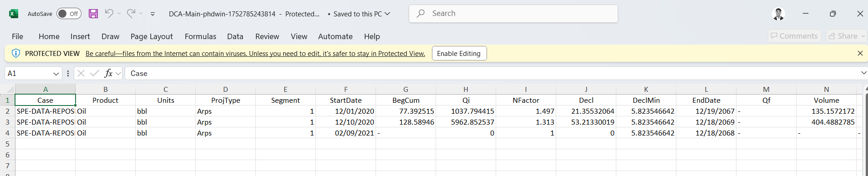Select row 4 header
The height and width of the screenshot is (176, 868).
[7, 133]
